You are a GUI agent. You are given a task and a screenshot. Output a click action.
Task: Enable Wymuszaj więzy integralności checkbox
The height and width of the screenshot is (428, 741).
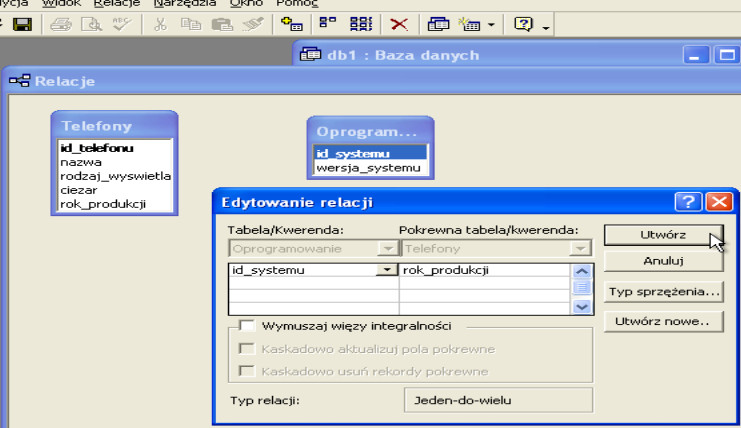(x=247, y=326)
